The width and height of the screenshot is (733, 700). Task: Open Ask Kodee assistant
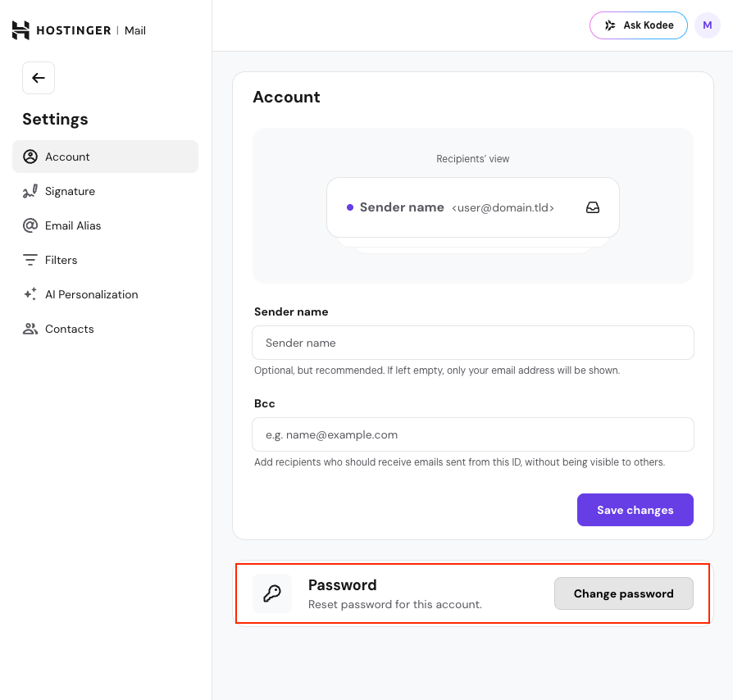[x=638, y=25]
